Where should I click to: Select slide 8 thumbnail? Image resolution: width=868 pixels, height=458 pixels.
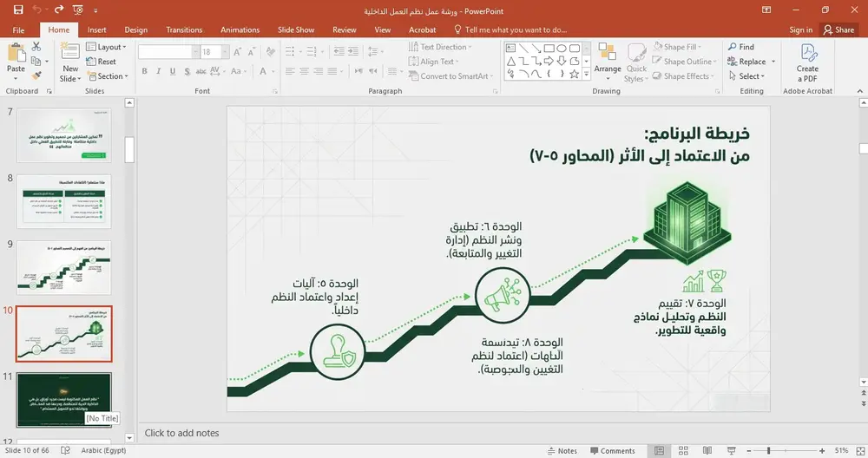[x=63, y=201]
